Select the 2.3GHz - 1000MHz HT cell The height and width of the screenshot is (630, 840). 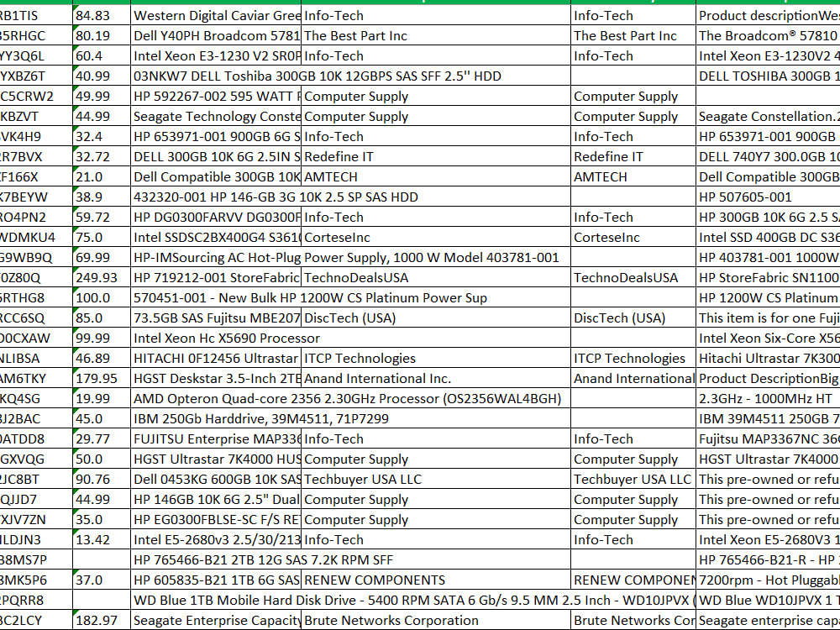(768, 398)
